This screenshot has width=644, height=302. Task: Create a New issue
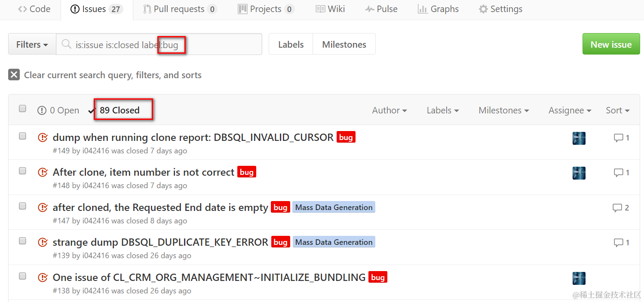point(611,44)
